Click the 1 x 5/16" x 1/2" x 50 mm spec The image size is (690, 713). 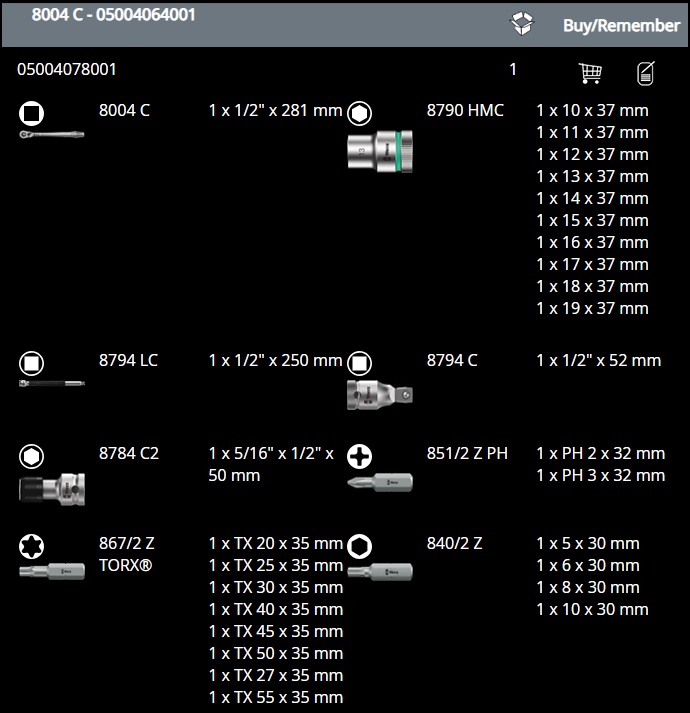coord(271,464)
